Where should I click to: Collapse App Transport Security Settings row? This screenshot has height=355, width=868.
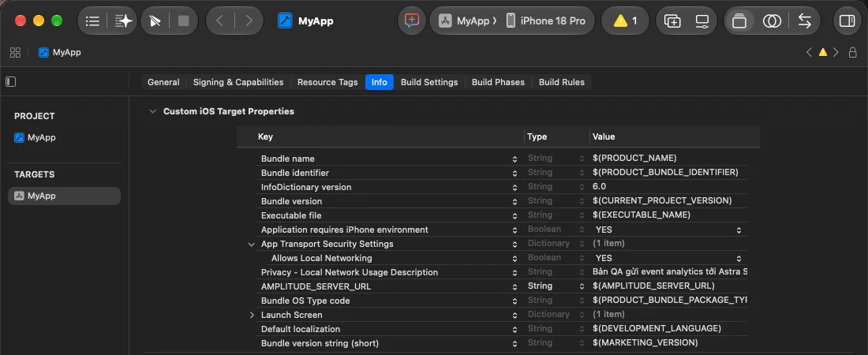point(251,245)
